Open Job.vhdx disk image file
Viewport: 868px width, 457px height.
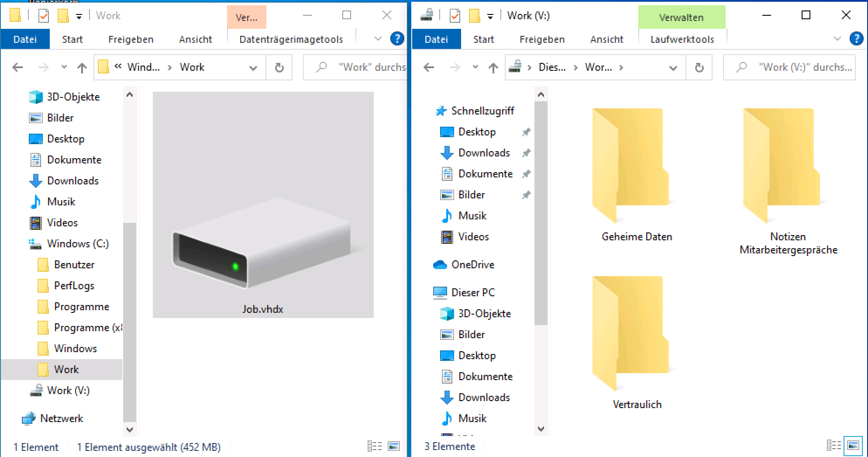click(x=263, y=204)
